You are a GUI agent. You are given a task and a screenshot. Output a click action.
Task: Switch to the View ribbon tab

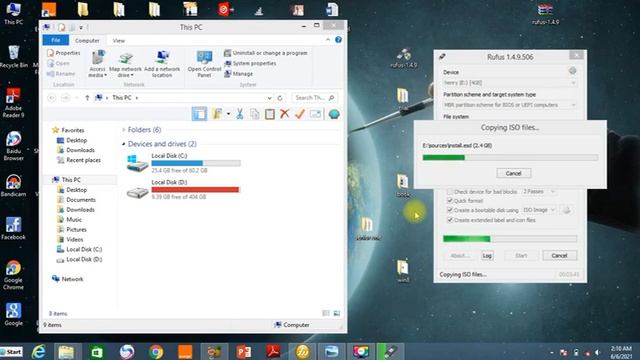pyautogui.click(x=119, y=40)
